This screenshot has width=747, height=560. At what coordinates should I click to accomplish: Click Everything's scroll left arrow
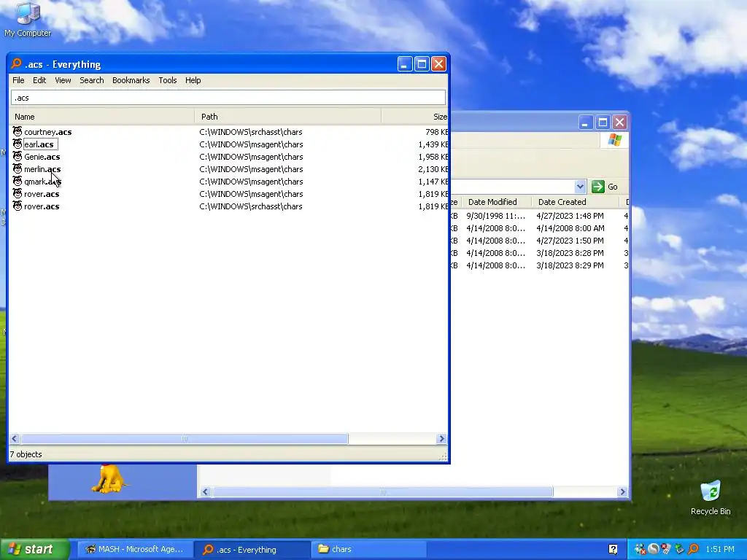(x=15, y=438)
